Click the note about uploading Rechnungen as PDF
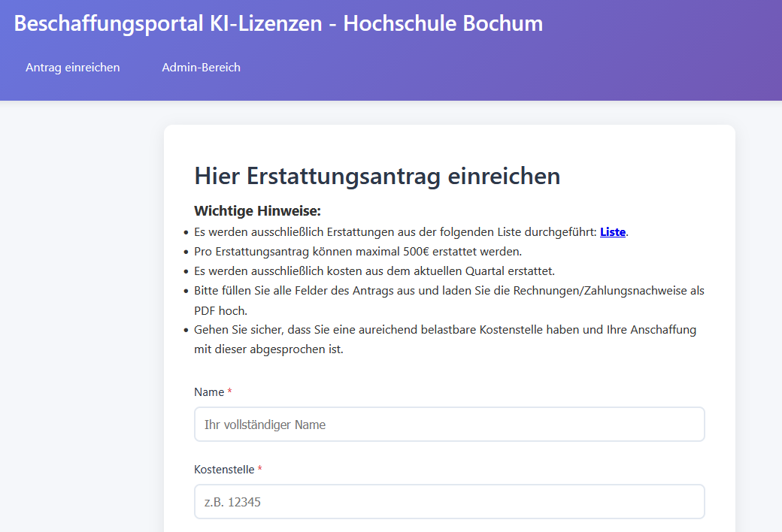 (449, 291)
